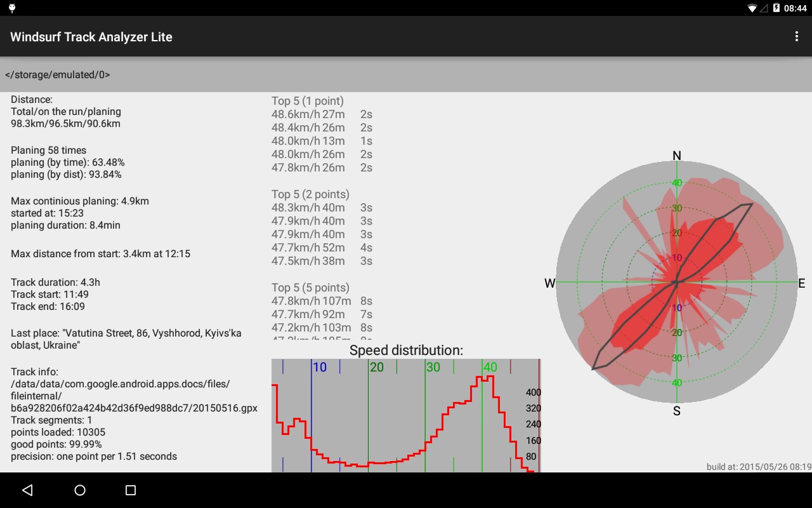The height and width of the screenshot is (508, 812).
Task: Click the S label on direction rose
Action: (x=677, y=411)
